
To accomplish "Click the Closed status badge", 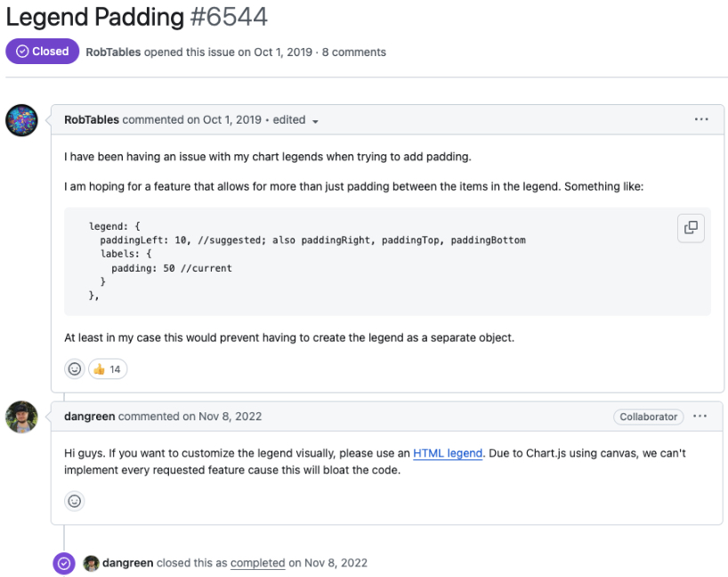I will tap(42, 51).
